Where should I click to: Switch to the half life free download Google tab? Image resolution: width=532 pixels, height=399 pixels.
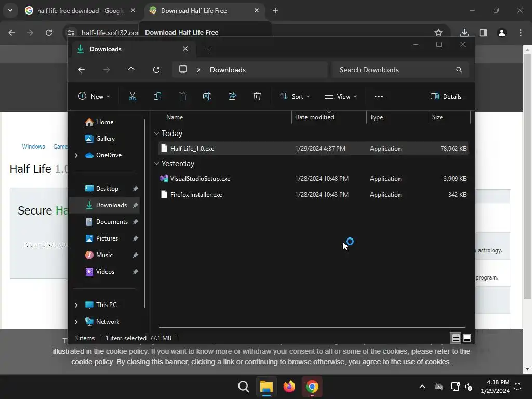[79, 11]
